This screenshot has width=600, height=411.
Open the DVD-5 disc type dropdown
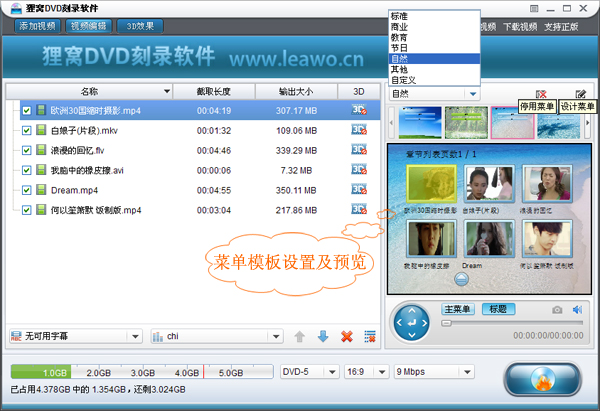(310, 372)
